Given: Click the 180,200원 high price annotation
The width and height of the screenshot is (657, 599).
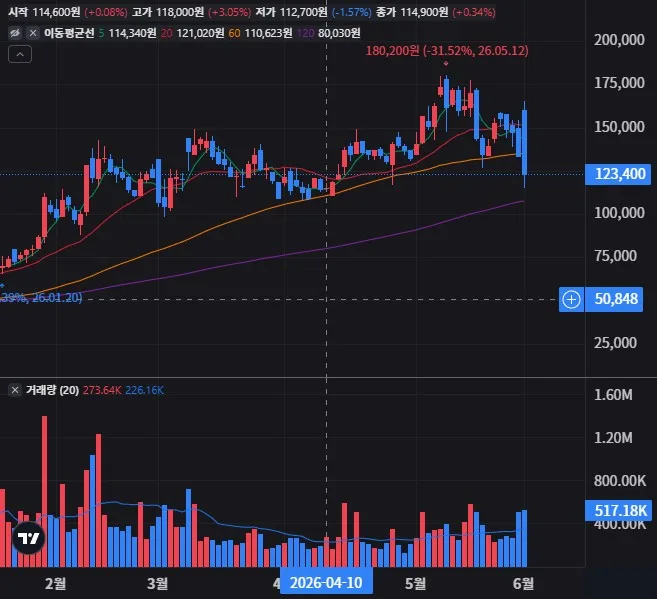Looking at the screenshot, I should (447, 51).
